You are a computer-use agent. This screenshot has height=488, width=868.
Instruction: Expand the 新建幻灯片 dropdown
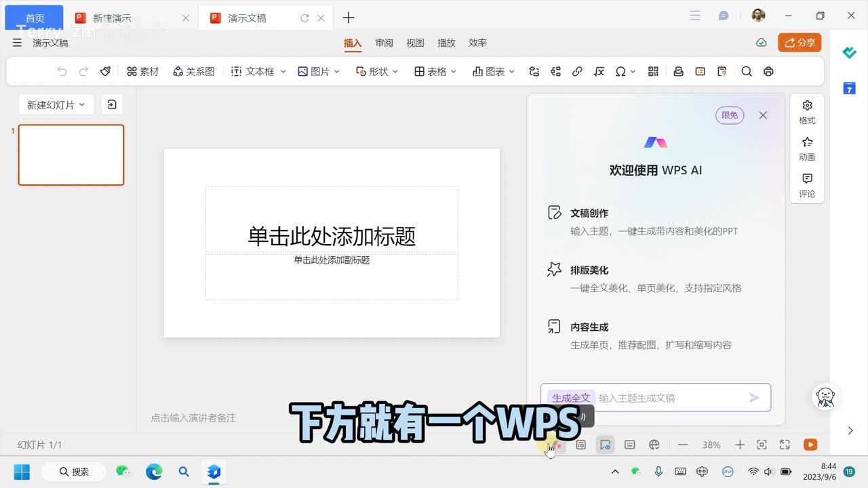(56, 105)
